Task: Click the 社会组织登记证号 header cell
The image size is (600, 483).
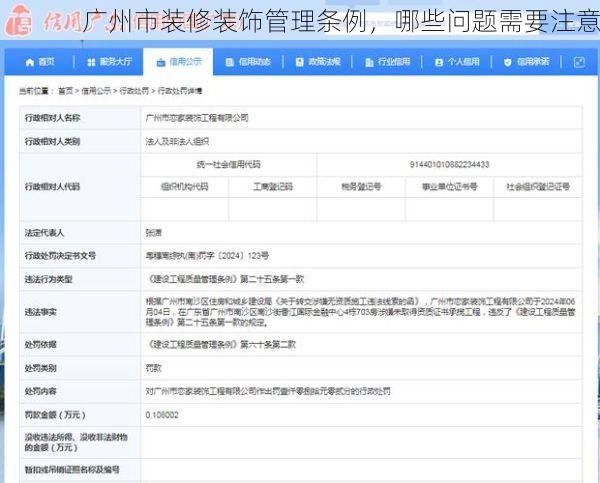Action: (538, 187)
